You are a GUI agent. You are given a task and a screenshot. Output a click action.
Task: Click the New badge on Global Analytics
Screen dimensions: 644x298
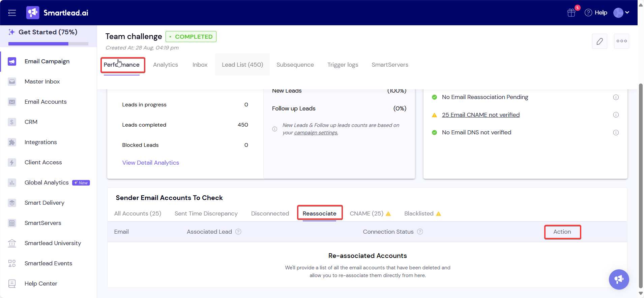point(81,183)
